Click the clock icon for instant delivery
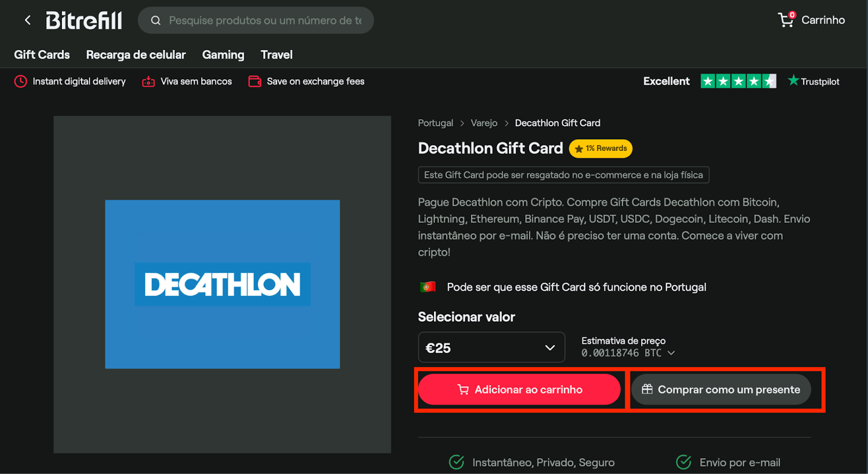Image resolution: width=868 pixels, height=474 pixels. pos(21,81)
